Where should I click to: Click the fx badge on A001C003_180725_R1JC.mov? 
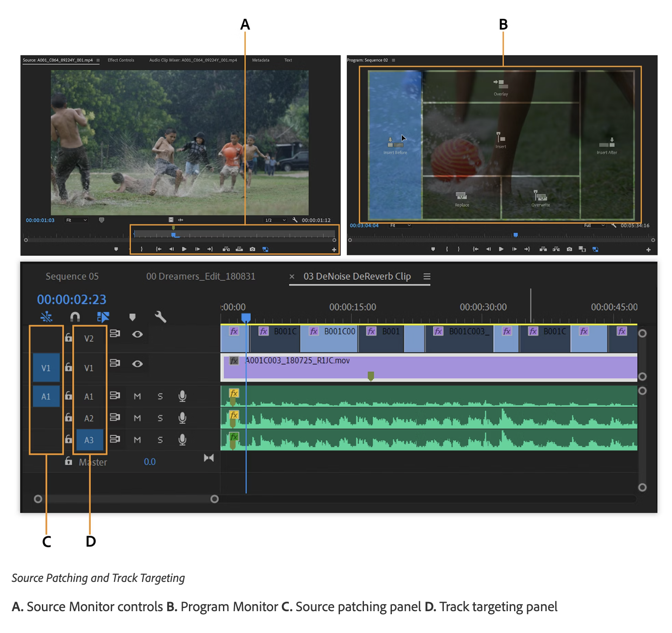(x=234, y=361)
